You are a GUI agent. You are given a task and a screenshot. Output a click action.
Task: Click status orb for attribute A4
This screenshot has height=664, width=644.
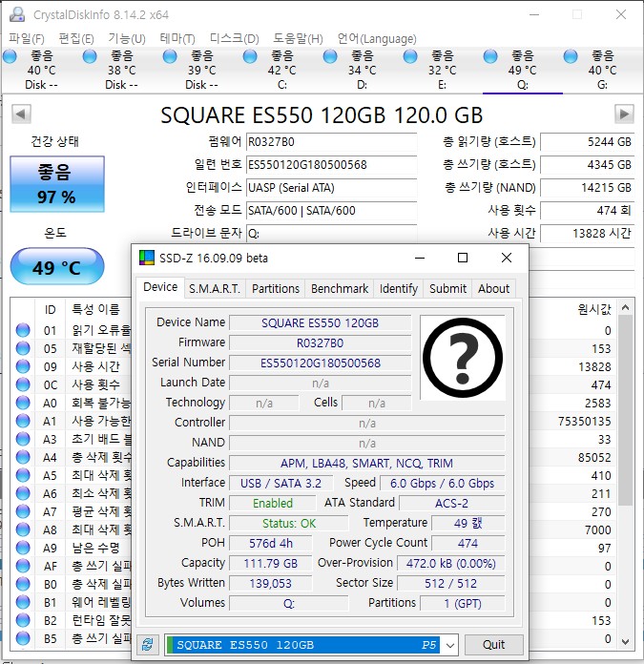tap(23, 457)
